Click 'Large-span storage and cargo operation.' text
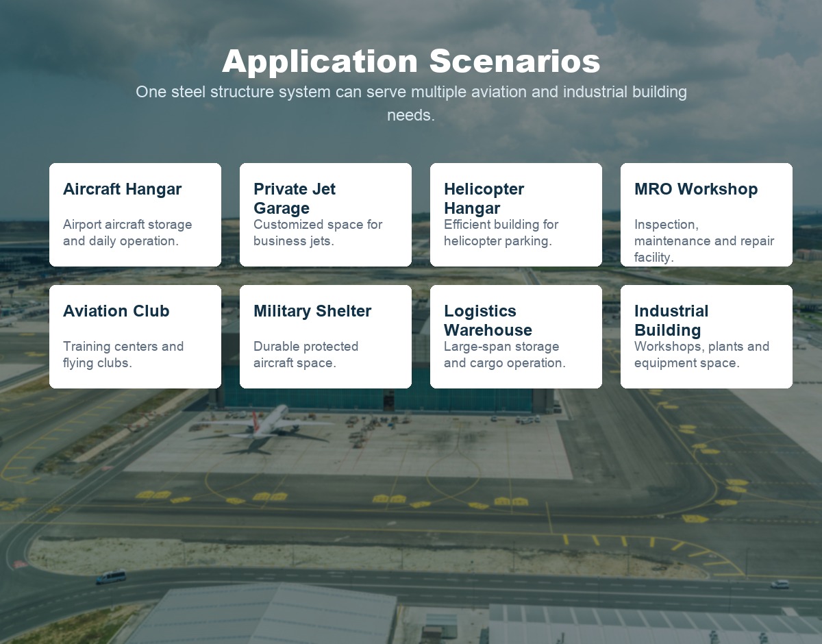 505,355
